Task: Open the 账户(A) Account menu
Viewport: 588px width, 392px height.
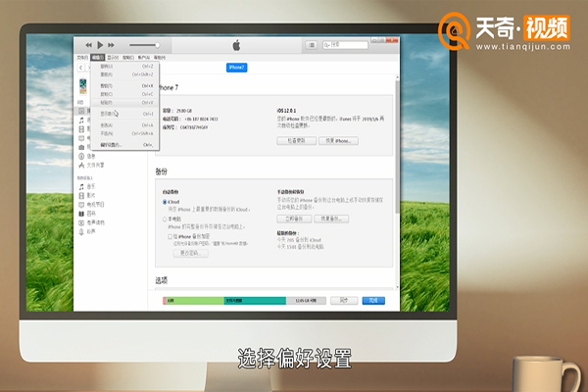Action: (x=144, y=58)
